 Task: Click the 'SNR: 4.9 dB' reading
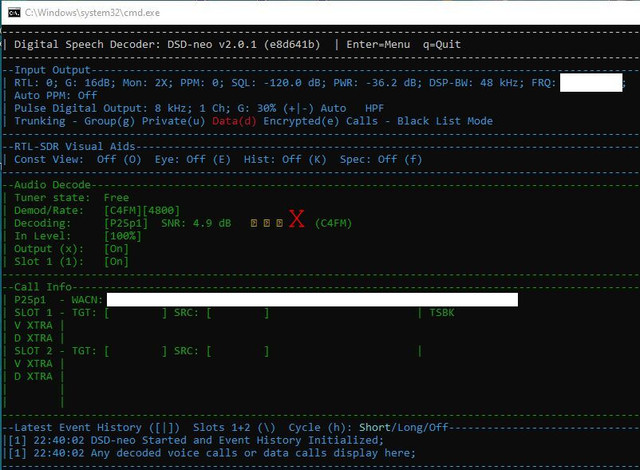click(196, 223)
